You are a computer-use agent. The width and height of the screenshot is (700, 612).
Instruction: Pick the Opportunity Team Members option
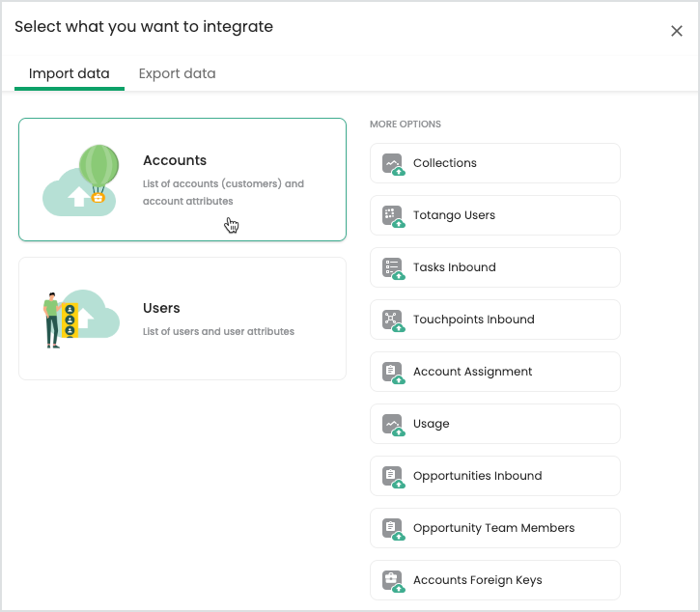(x=495, y=528)
